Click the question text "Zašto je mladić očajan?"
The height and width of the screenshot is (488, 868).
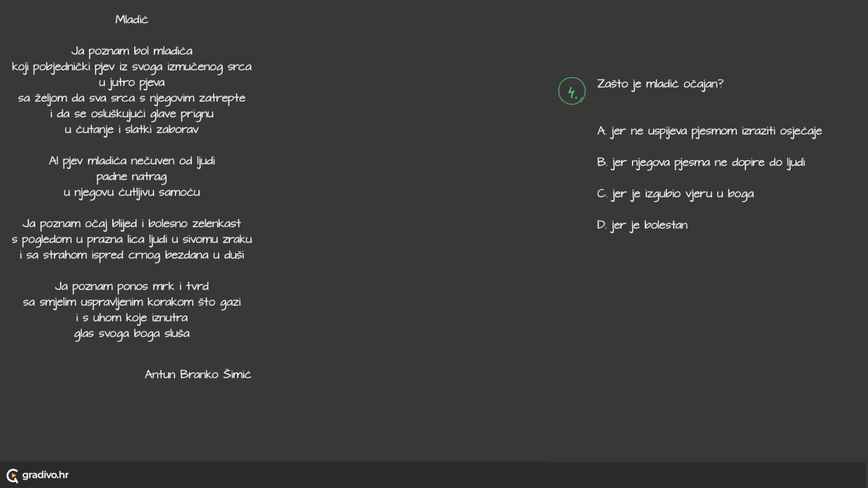tap(660, 84)
